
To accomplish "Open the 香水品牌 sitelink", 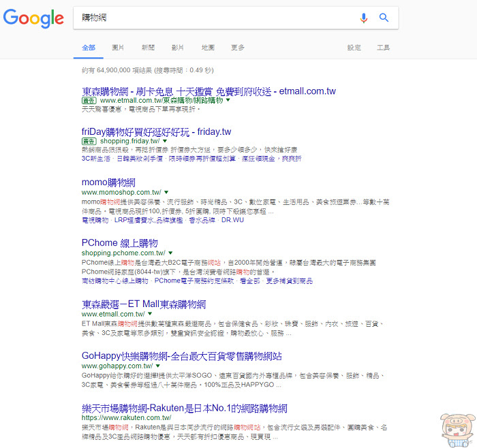I will pos(202,220).
